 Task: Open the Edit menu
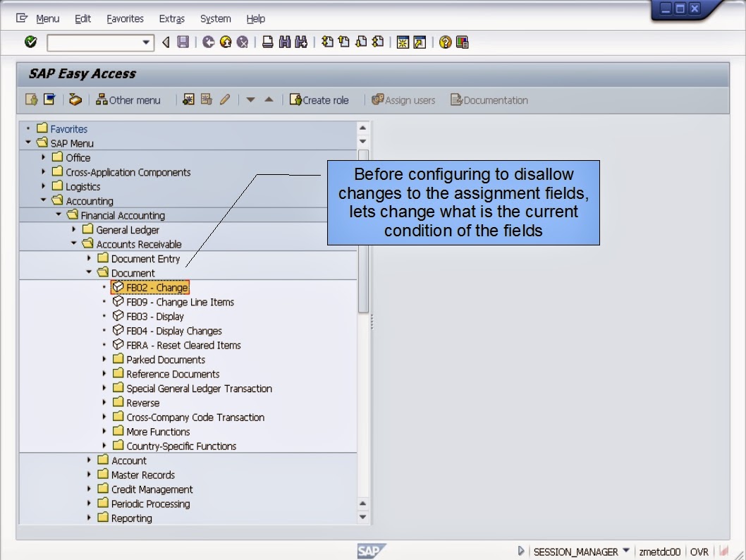(82, 19)
